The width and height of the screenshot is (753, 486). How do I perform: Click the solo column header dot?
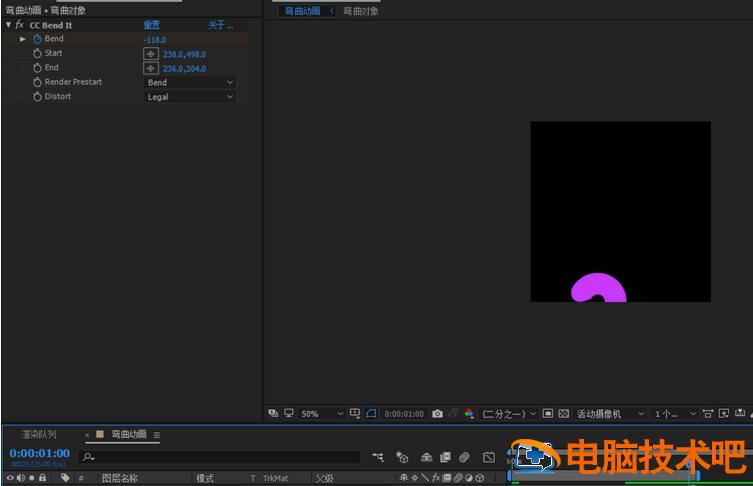coord(32,478)
